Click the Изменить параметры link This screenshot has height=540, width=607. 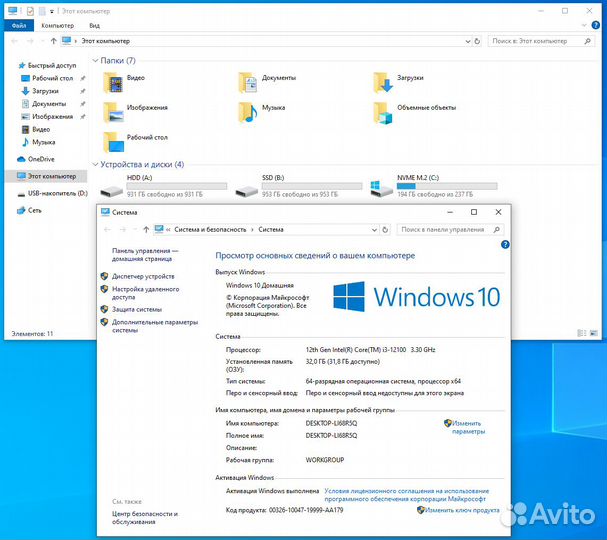tap(467, 427)
